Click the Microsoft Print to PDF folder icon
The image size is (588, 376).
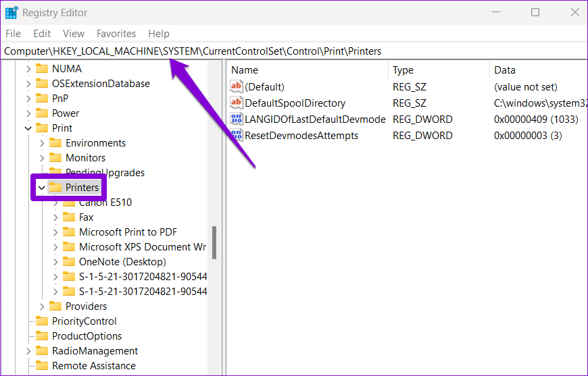[69, 232]
